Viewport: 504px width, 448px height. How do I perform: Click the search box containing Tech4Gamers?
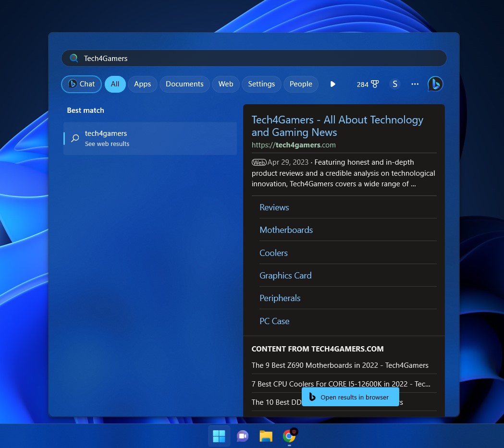254,58
